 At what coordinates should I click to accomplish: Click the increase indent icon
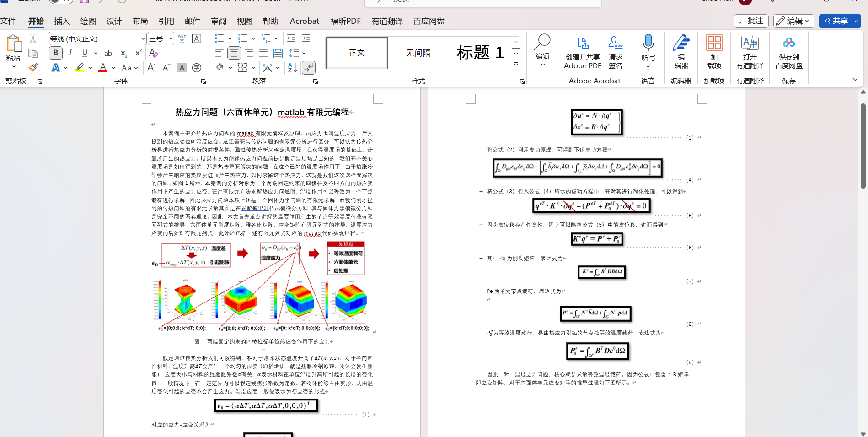(x=306, y=38)
